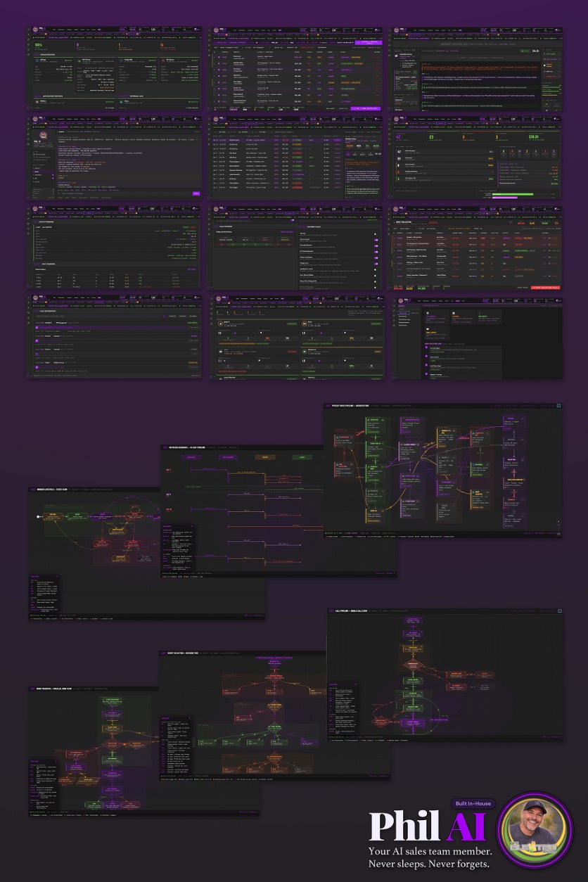Click the red button in the red-highlighted table screenshot

545,287
